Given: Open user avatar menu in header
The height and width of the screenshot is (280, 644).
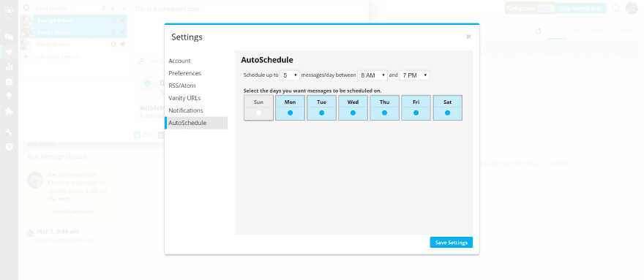Looking at the screenshot, I should (x=632, y=8).
